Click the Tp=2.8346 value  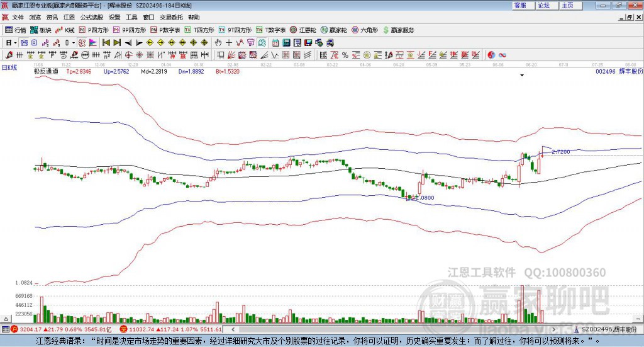coord(79,71)
